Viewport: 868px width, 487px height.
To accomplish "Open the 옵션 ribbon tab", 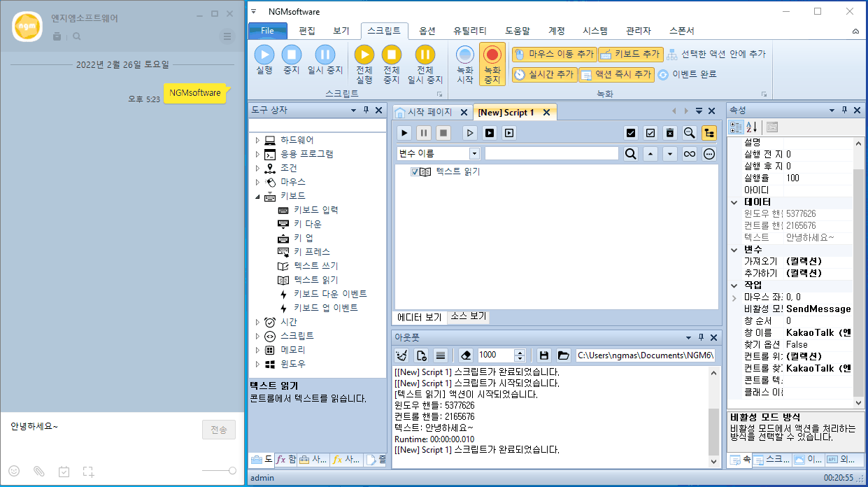I will (427, 31).
